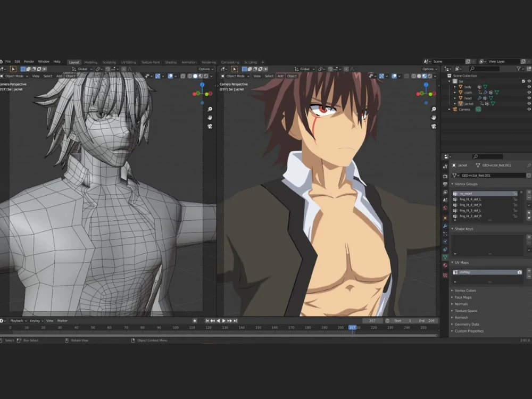Hide the head object with its eye icon

click(x=529, y=98)
